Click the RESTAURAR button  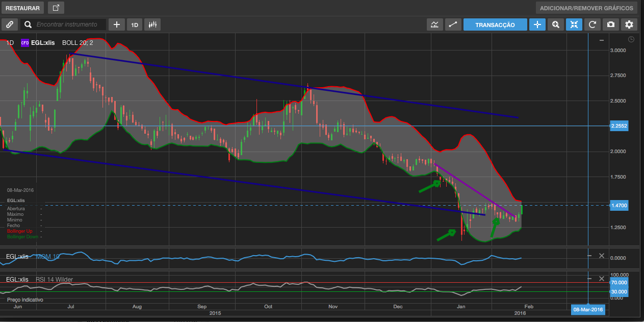click(22, 8)
